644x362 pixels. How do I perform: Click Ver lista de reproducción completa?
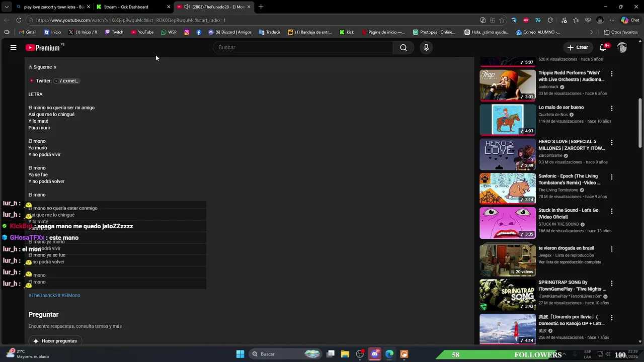pos(570,262)
